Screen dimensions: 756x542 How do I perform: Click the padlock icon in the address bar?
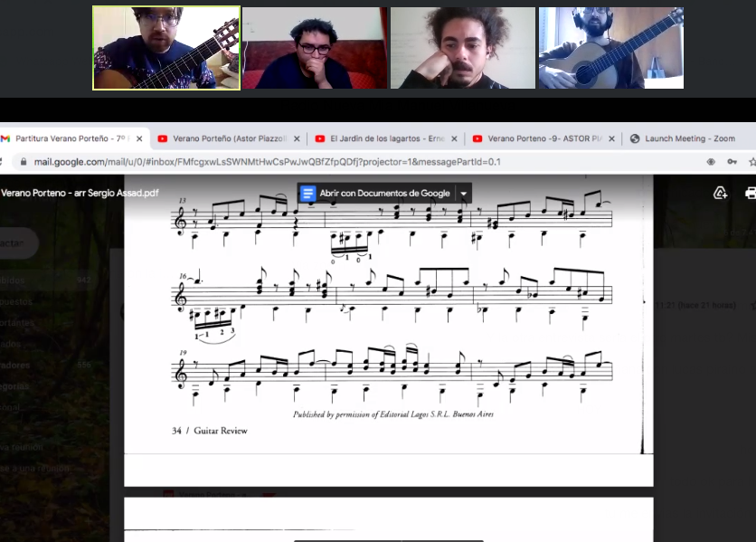click(24, 162)
